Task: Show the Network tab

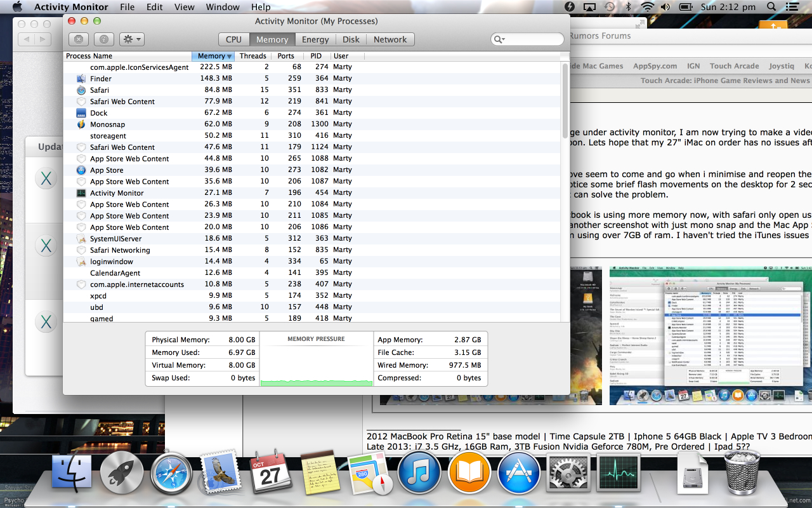Action: (x=390, y=39)
